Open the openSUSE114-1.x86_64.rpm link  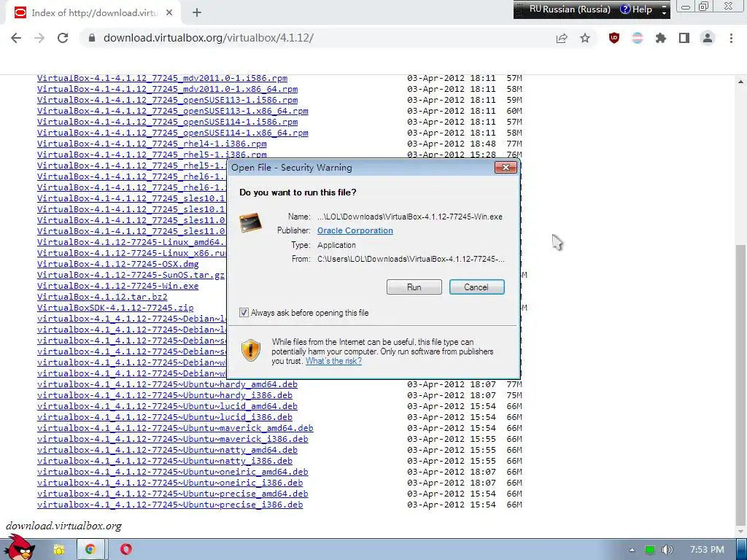tap(172, 133)
